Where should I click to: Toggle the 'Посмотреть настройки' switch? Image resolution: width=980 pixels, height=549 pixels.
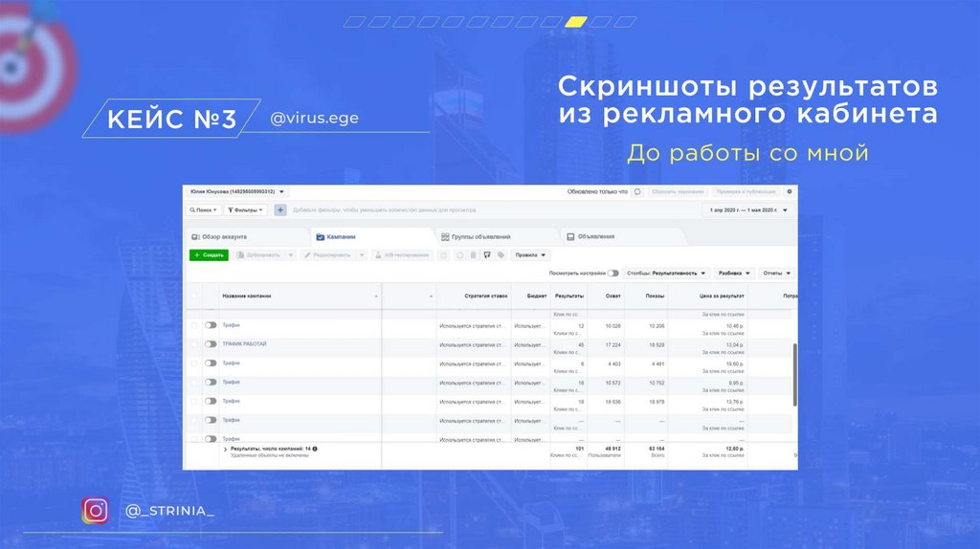[x=613, y=273]
